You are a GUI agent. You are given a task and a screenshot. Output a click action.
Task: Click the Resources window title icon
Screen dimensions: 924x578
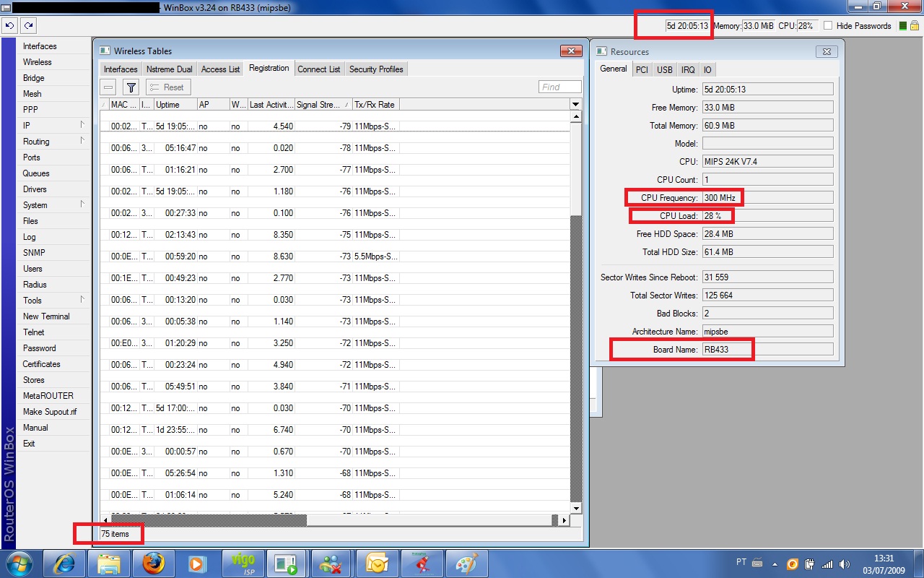601,51
